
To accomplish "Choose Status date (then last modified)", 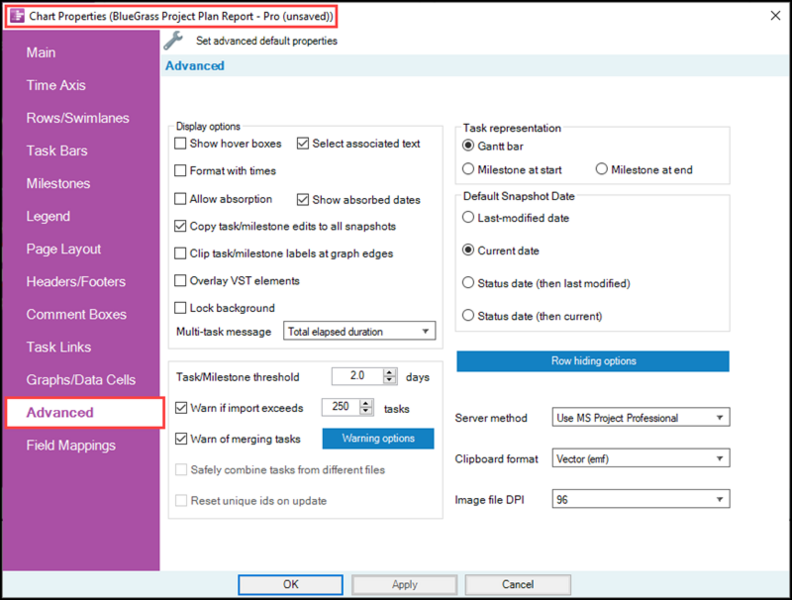I will [x=468, y=283].
